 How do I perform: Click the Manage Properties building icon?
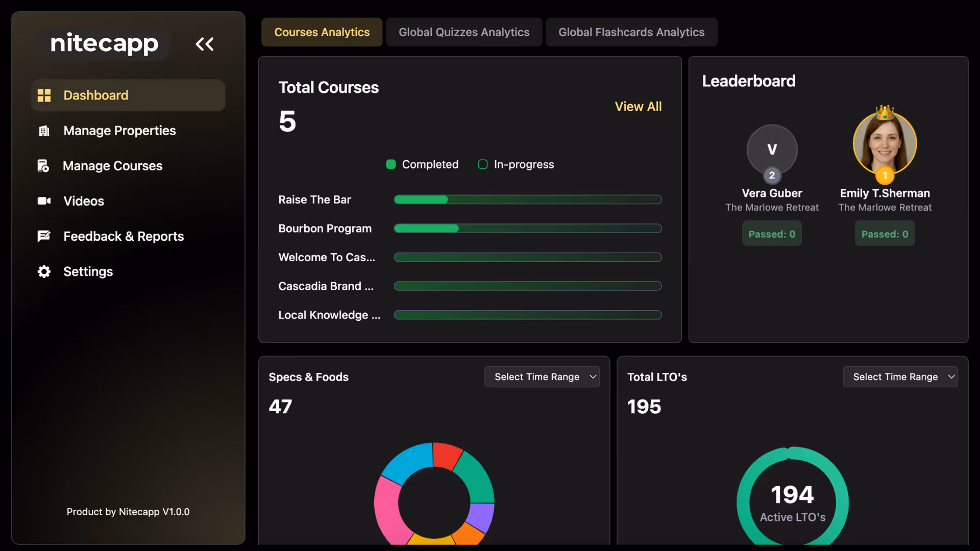tap(44, 131)
